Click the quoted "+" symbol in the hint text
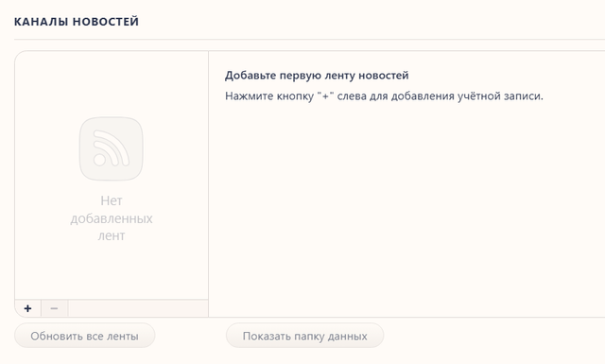The width and height of the screenshot is (605, 364). pyautogui.click(x=325, y=96)
